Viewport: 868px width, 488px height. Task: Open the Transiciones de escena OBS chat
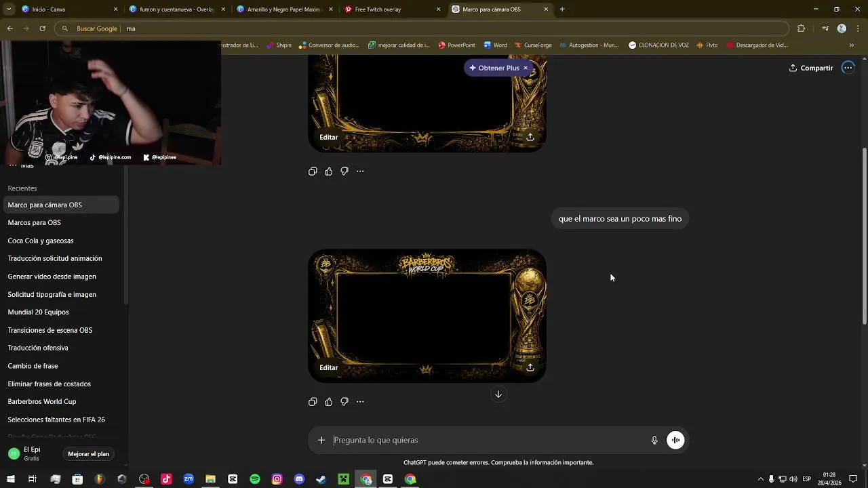tap(60, 330)
